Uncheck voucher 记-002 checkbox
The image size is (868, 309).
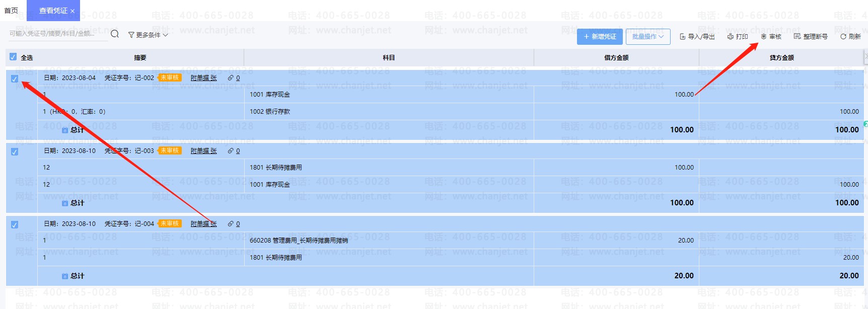pos(15,79)
